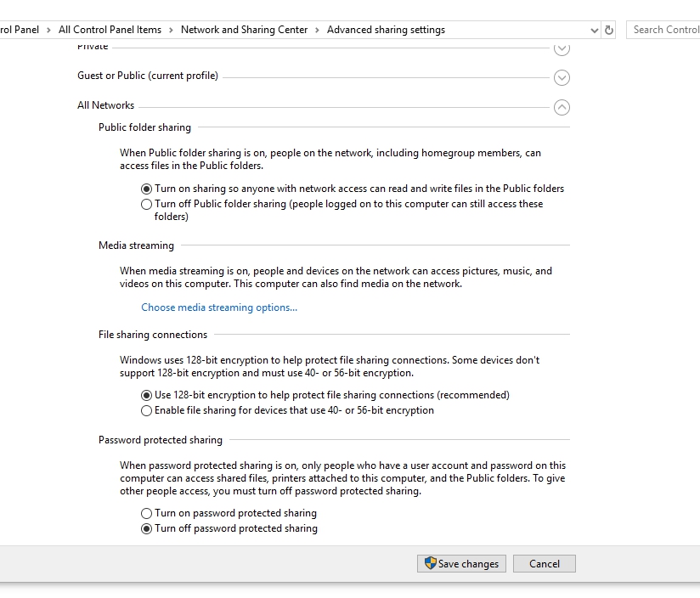Open dropdown arrow after All Control Panel Items
The image size is (700, 598).
pos(171,31)
